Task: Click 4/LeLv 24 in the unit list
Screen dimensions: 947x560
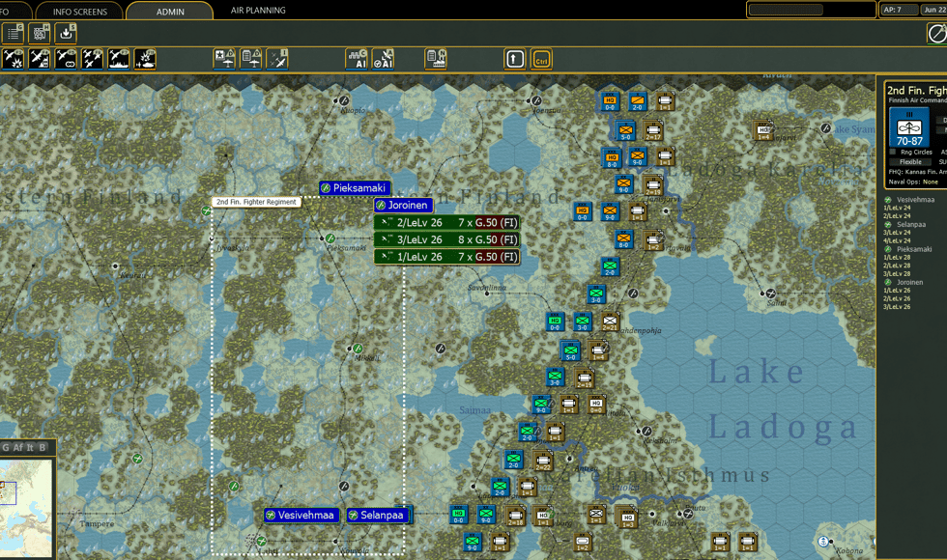Action: pos(897,240)
